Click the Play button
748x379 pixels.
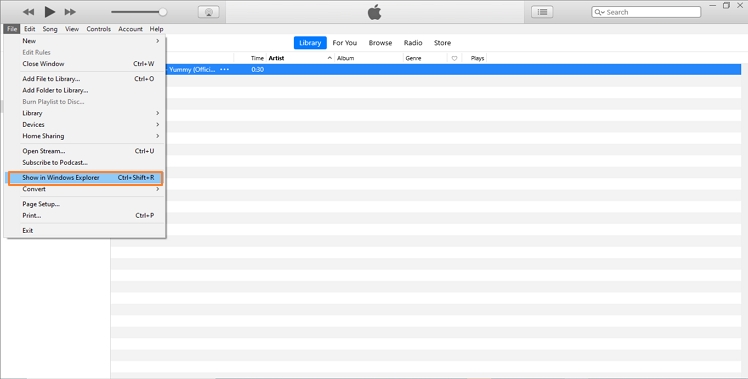click(50, 11)
